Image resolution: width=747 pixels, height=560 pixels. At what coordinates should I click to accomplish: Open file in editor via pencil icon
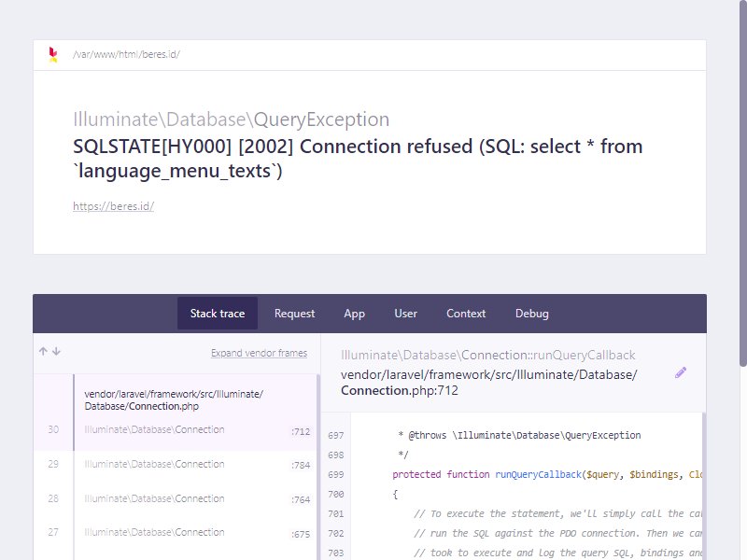(681, 372)
